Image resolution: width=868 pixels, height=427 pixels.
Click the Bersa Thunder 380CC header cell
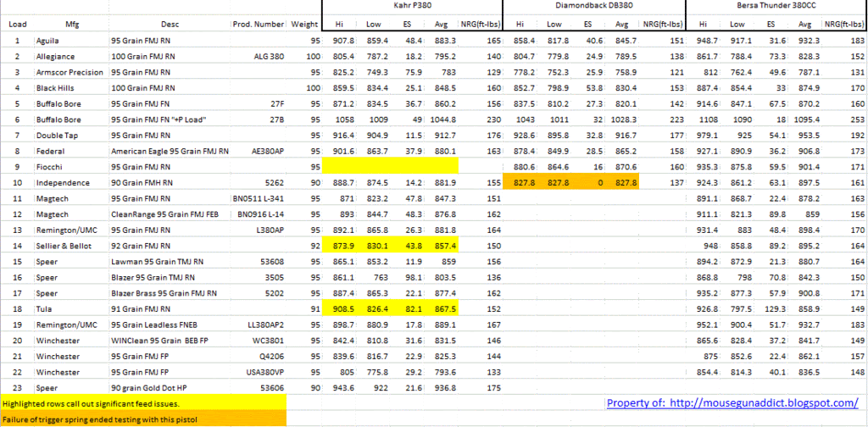(x=776, y=7)
